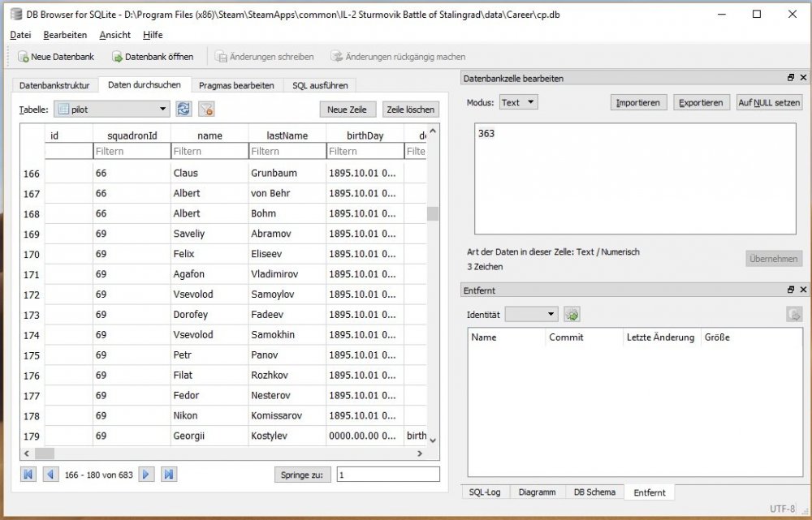Undock the Datenbankzelle bearbeiten panel
The height and width of the screenshot is (520, 812).
[791, 79]
